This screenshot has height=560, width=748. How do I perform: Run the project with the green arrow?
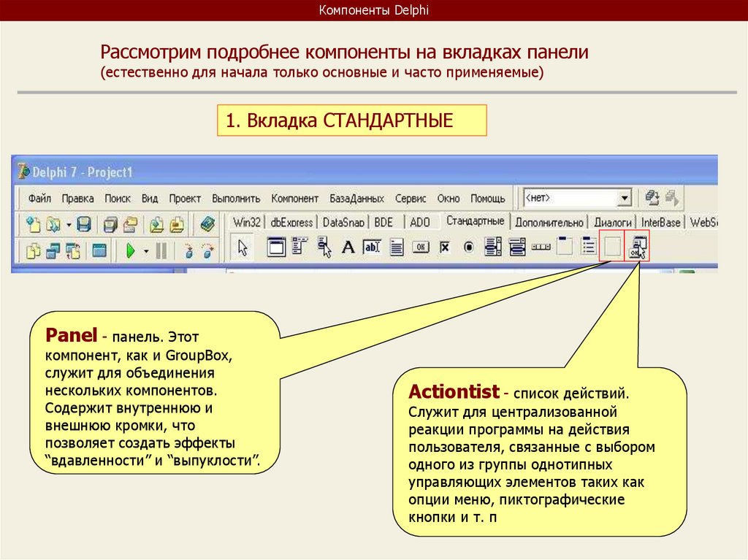[130, 250]
